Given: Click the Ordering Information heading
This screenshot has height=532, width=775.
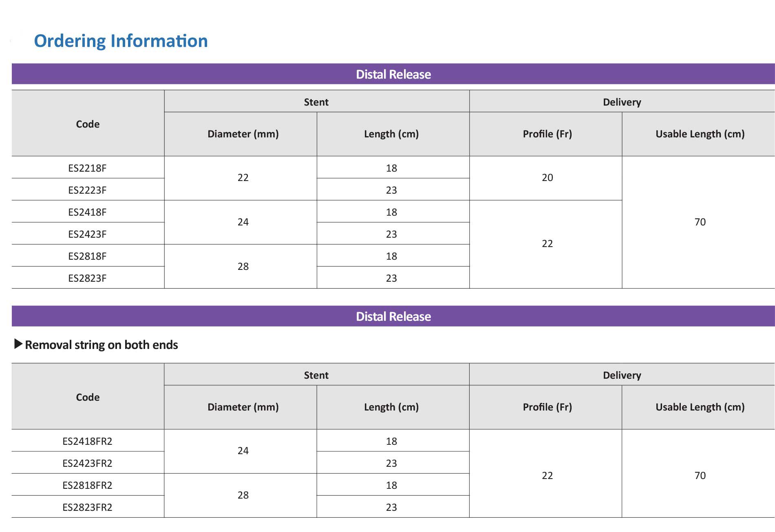Looking at the screenshot, I should [x=121, y=41].
